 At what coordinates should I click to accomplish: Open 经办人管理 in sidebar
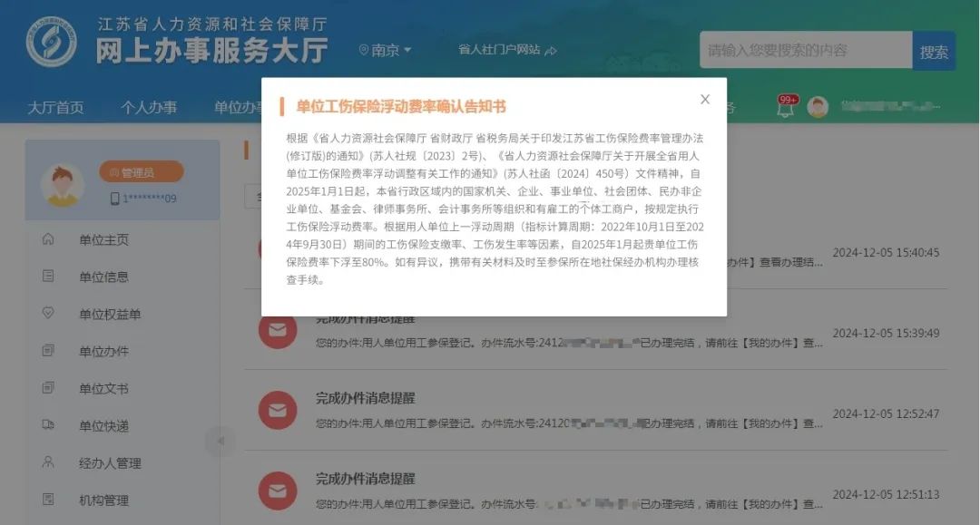(x=110, y=463)
